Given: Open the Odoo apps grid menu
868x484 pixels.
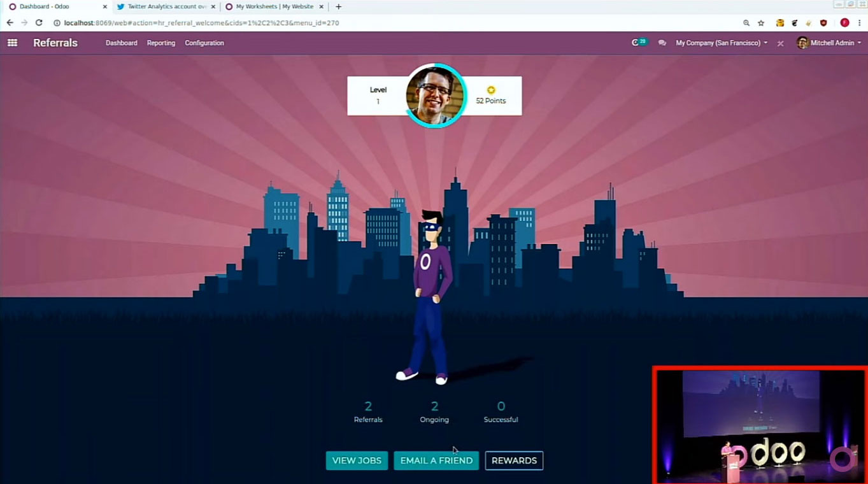Looking at the screenshot, I should click(12, 43).
